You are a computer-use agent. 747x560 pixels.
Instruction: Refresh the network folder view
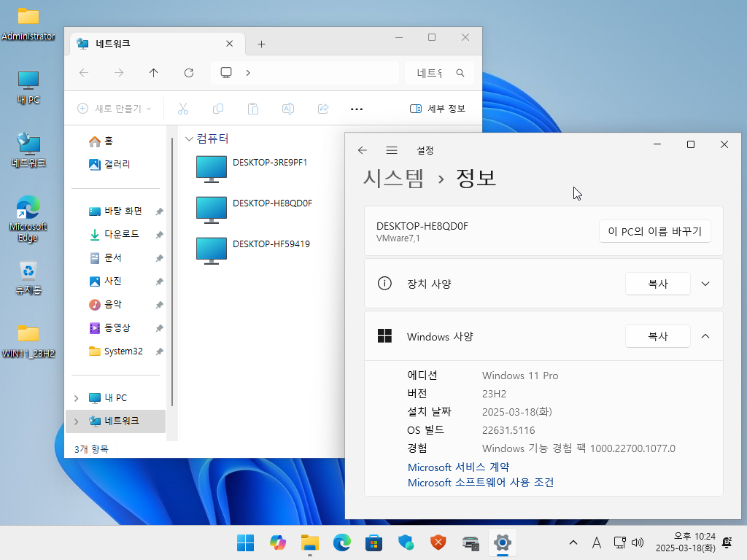pos(189,73)
